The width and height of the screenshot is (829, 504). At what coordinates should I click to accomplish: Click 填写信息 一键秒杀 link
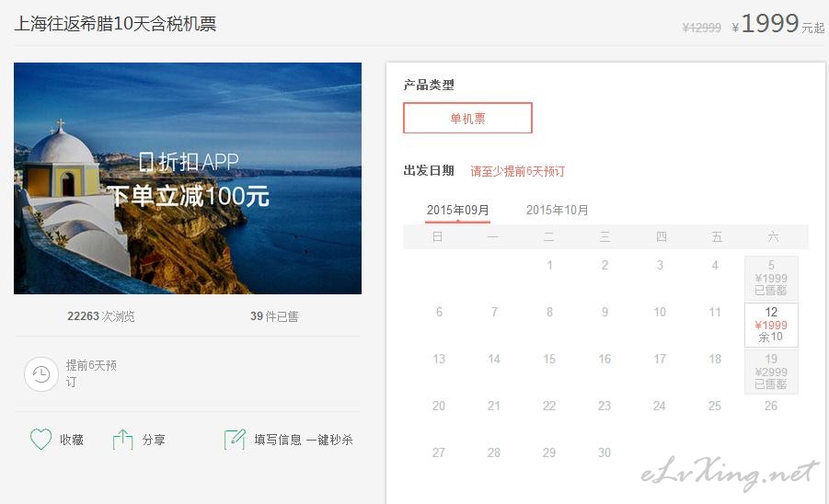click(304, 440)
